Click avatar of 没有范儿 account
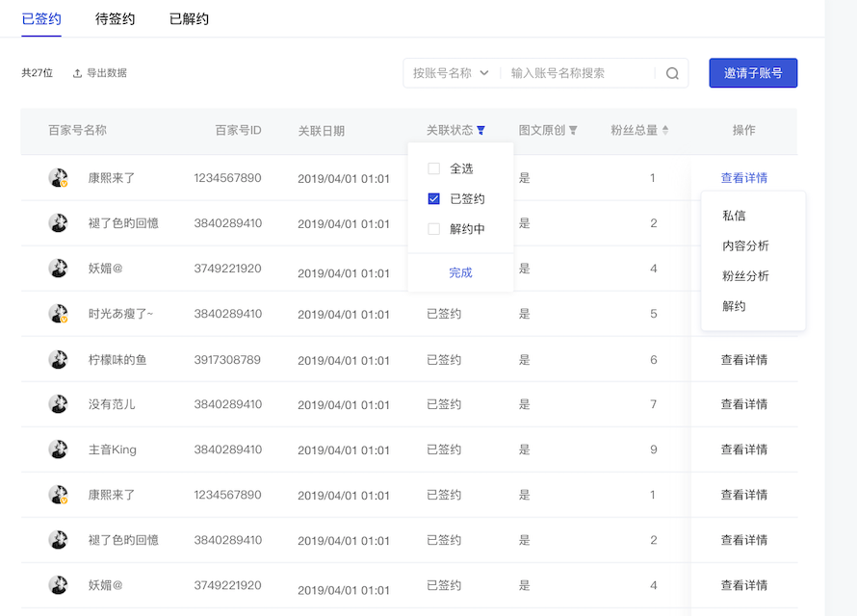The height and width of the screenshot is (616, 857). 58,404
